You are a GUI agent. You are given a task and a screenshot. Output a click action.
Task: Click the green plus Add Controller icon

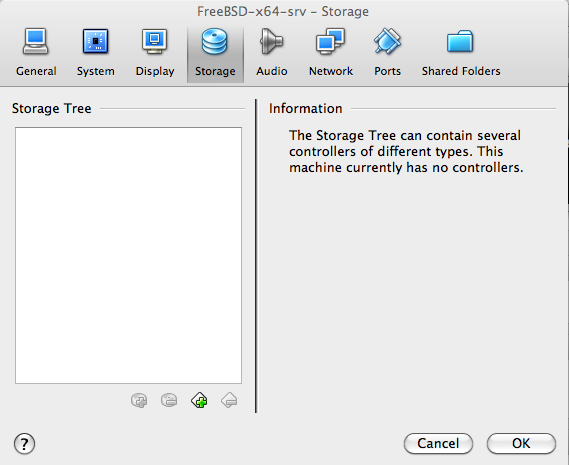(x=199, y=401)
